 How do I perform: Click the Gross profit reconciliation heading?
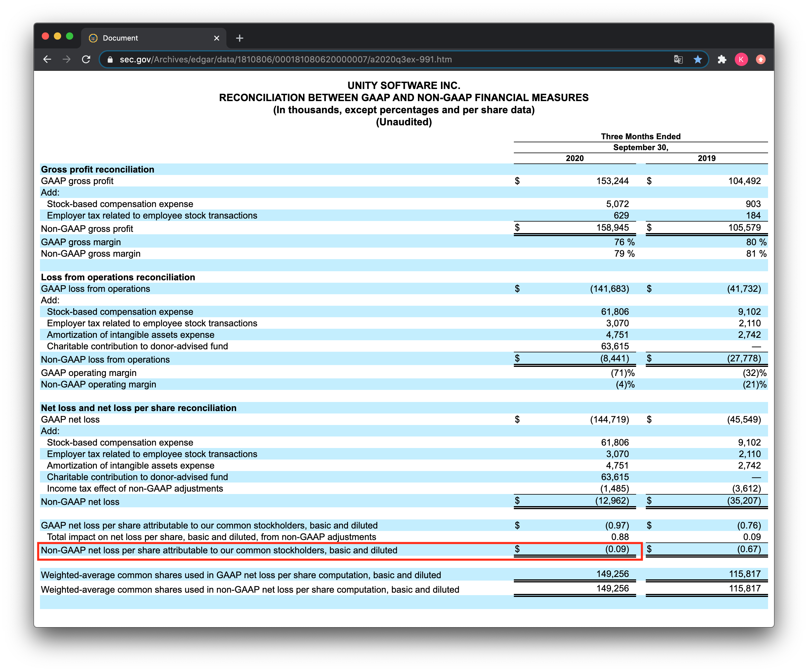click(x=97, y=169)
